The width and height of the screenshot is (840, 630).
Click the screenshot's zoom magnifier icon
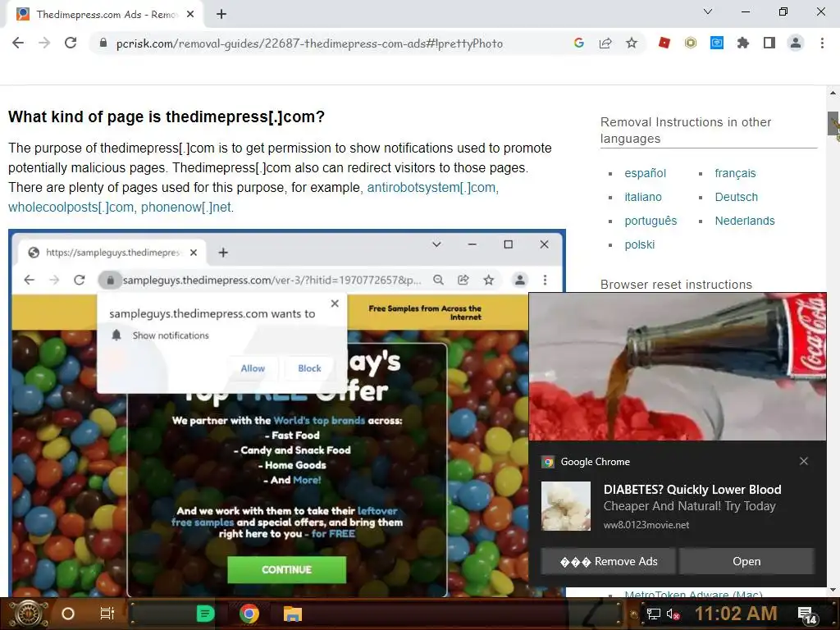[x=438, y=280]
